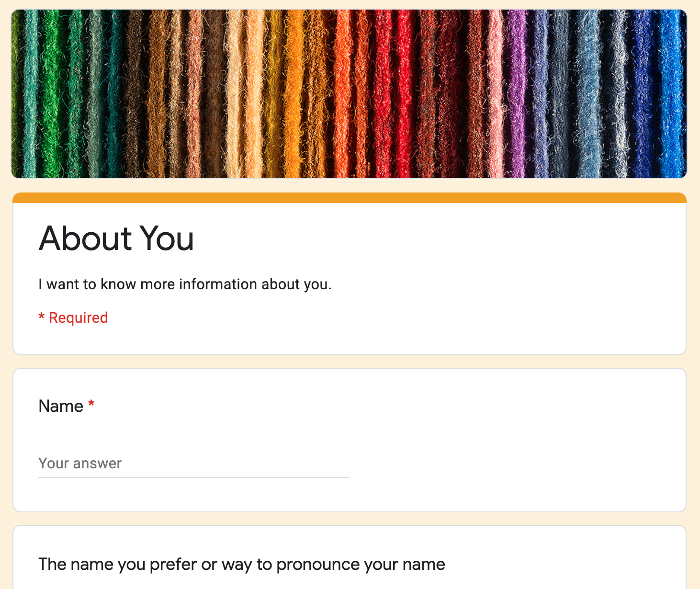Click the red Required notice
This screenshot has height=589, width=700.
coord(73,317)
